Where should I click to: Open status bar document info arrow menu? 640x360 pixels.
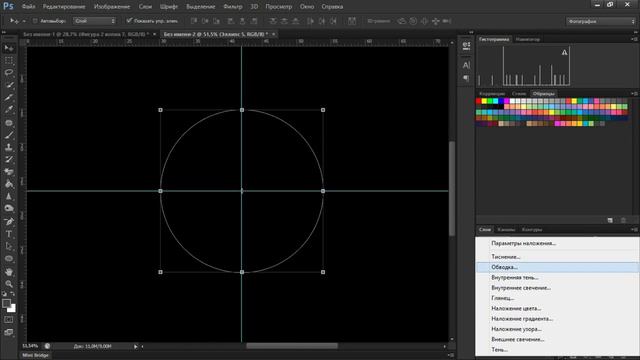click(136, 347)
